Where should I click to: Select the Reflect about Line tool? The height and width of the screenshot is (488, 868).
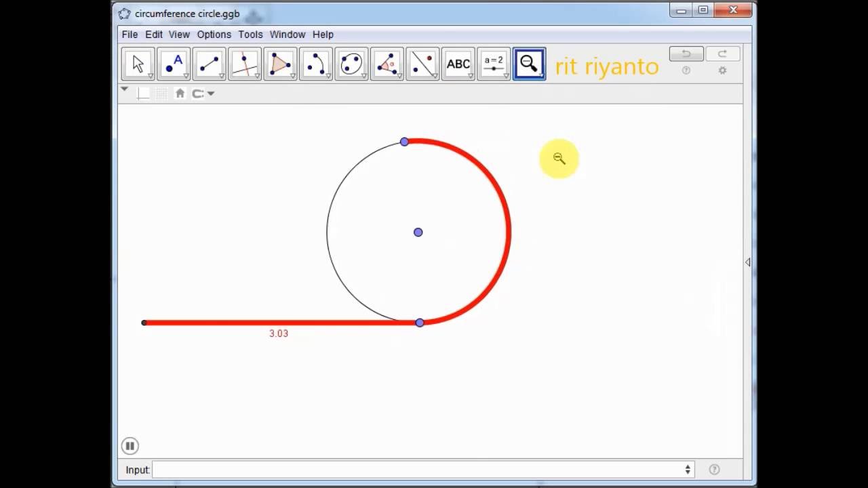pos(422,64)
